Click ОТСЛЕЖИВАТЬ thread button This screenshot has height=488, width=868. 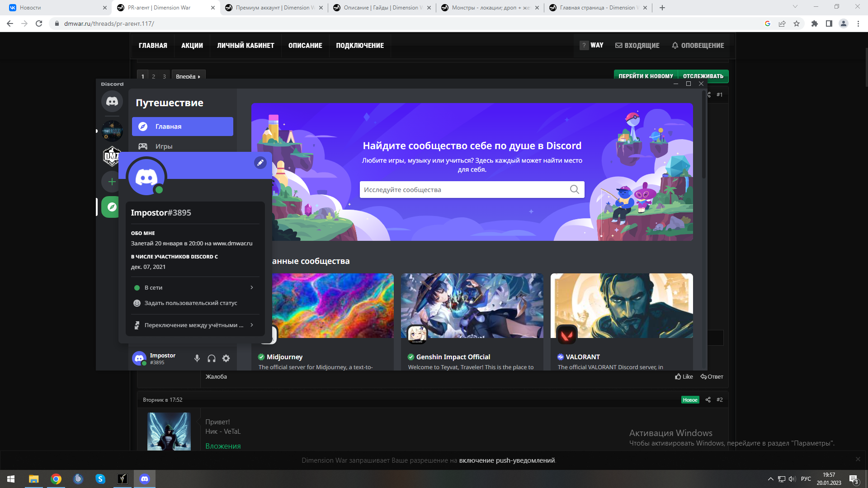(x=703, y=76)
